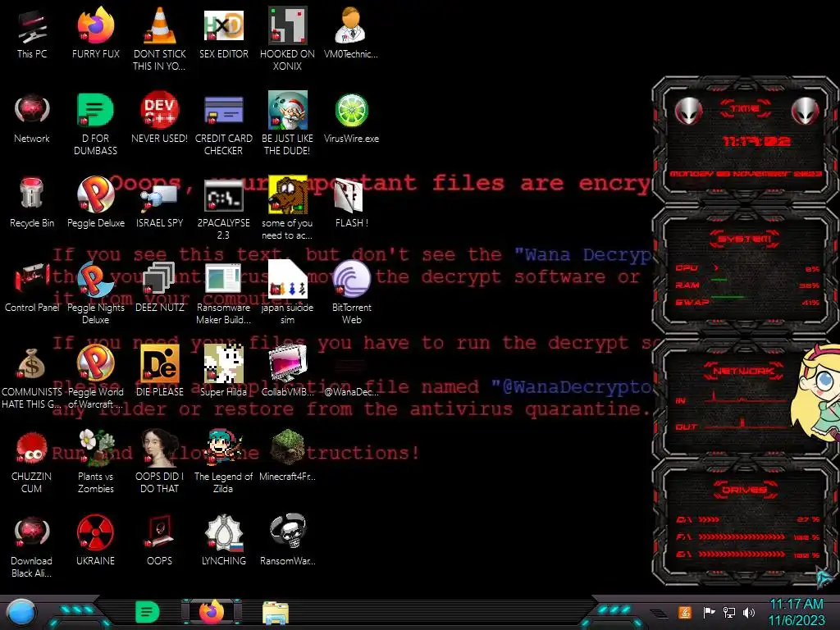840x630 pixels.
Task: Select the FURRY FUX Firefox shortcut
Action: (95, 25)
